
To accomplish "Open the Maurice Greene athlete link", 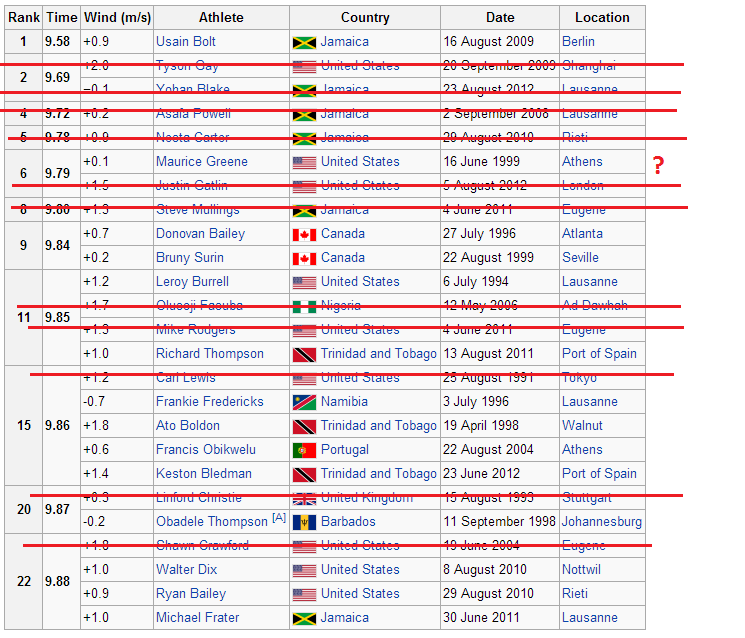I will [202, 162].
